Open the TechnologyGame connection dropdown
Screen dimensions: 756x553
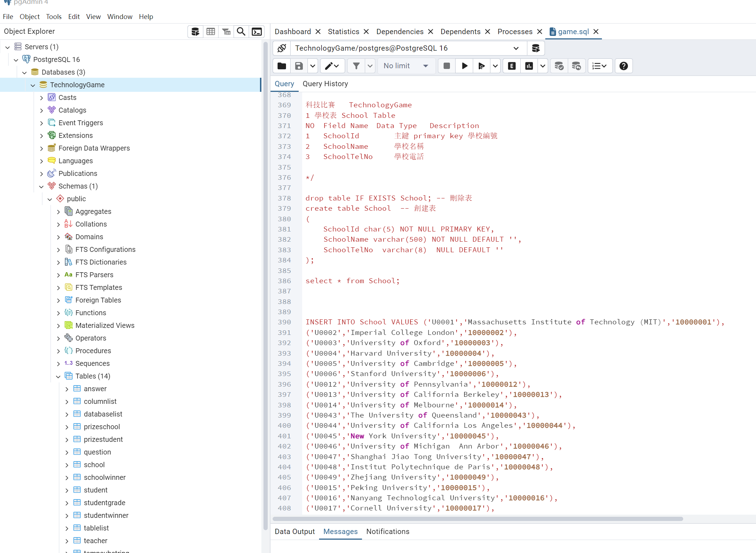[x=516, y=48]
